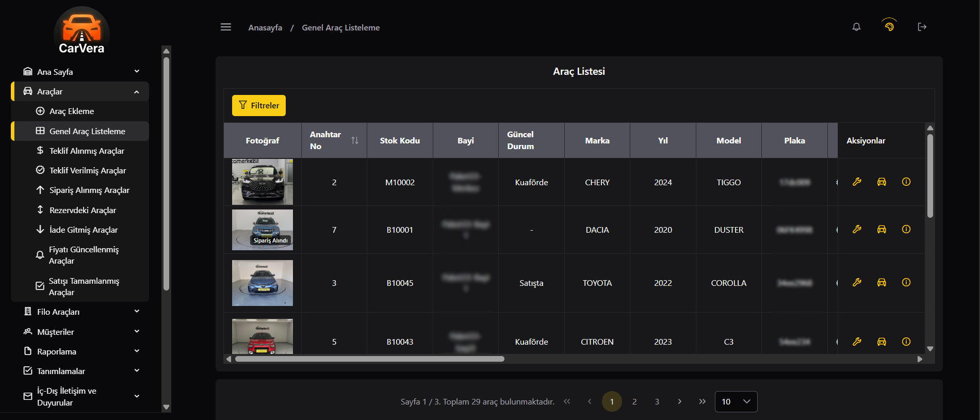Viewport: 980px width, 420px height.
Task: Open the TOYOTA COROLLA vehicle photo
Action: (x=263, y=283)
